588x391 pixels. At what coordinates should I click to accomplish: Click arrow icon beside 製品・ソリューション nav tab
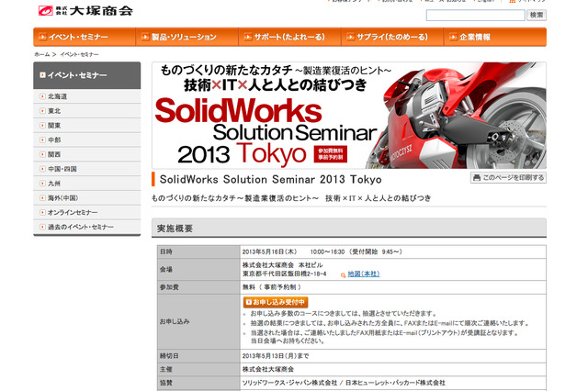(145, 37)
